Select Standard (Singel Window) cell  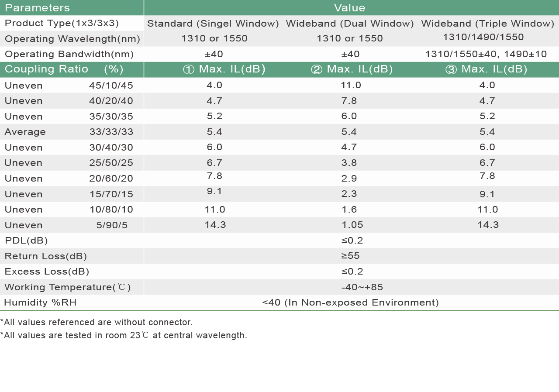(213, 24)
